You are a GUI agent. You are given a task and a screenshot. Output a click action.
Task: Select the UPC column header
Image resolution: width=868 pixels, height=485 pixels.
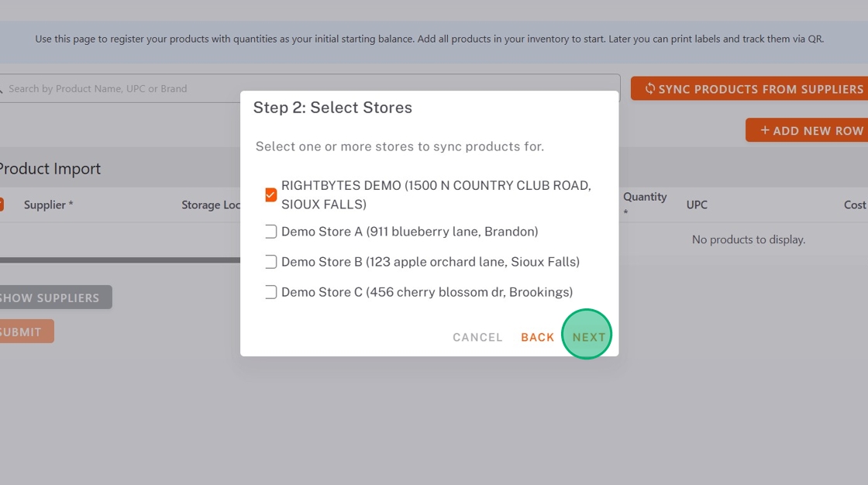coord(697,205)
